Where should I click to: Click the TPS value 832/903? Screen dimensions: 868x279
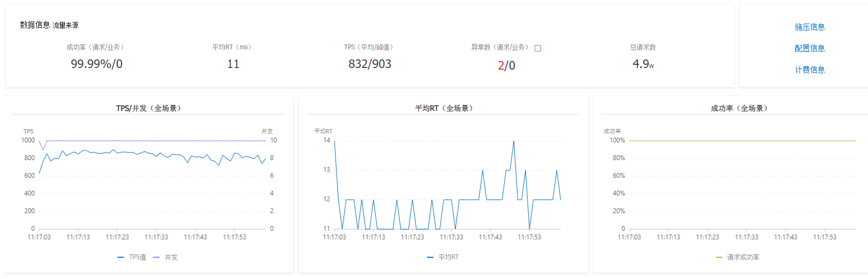(370, 64)
